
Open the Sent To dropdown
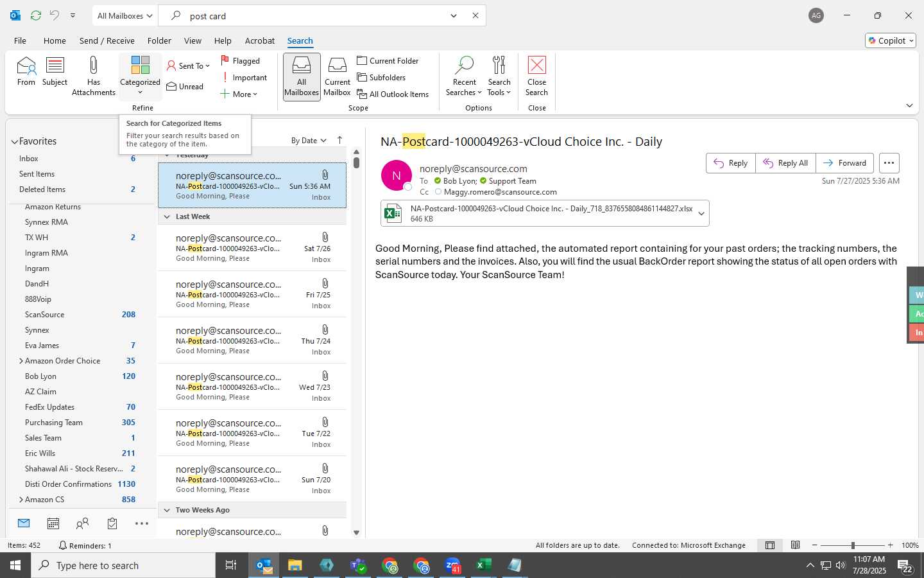point(188,66)
